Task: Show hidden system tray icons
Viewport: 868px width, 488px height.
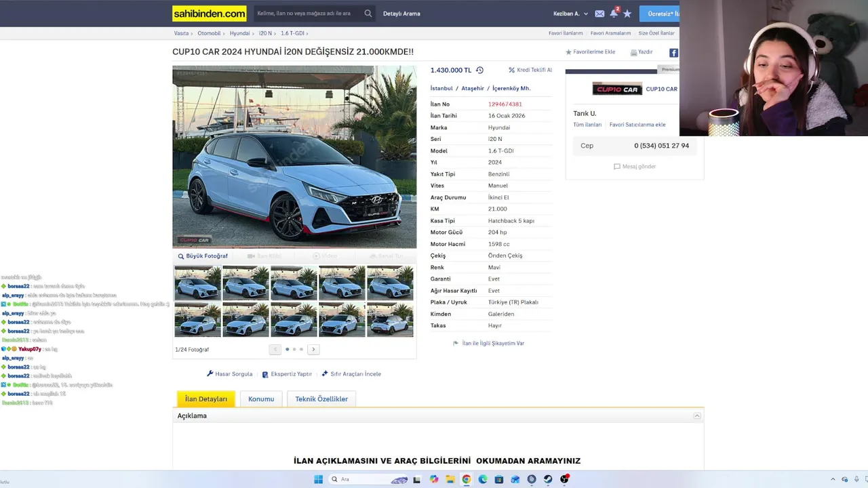Action: coord(833,479)
